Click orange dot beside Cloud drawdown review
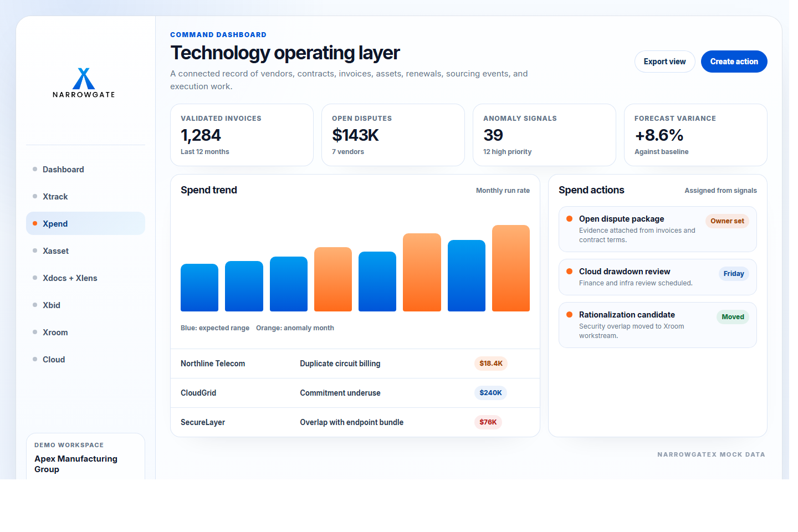 point(569,272)
